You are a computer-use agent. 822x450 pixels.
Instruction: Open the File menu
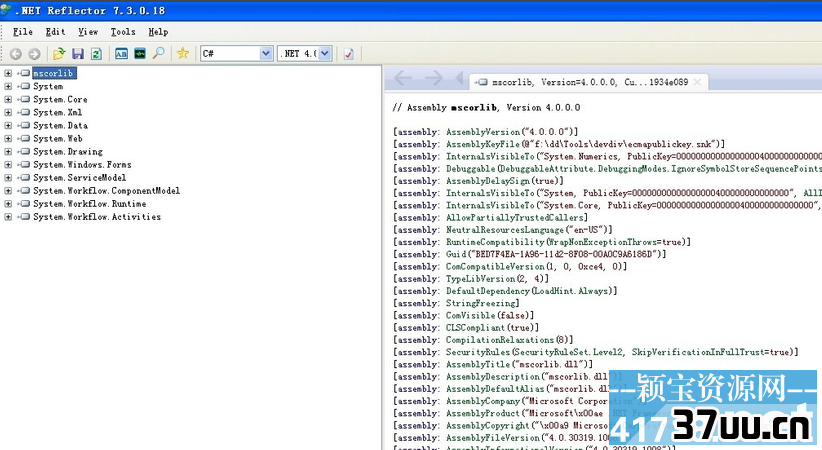[23, 32]
